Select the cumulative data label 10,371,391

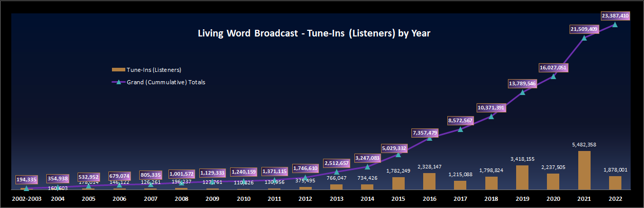point(491,108)
